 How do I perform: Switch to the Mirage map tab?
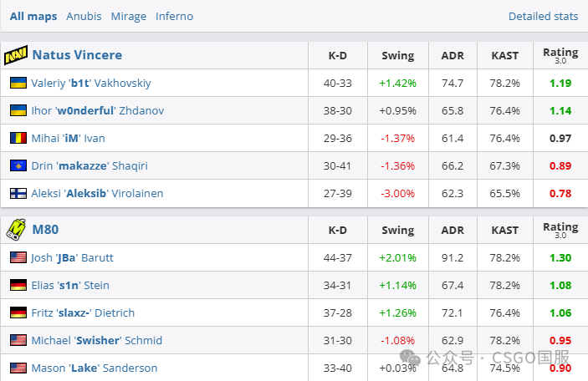129,16
